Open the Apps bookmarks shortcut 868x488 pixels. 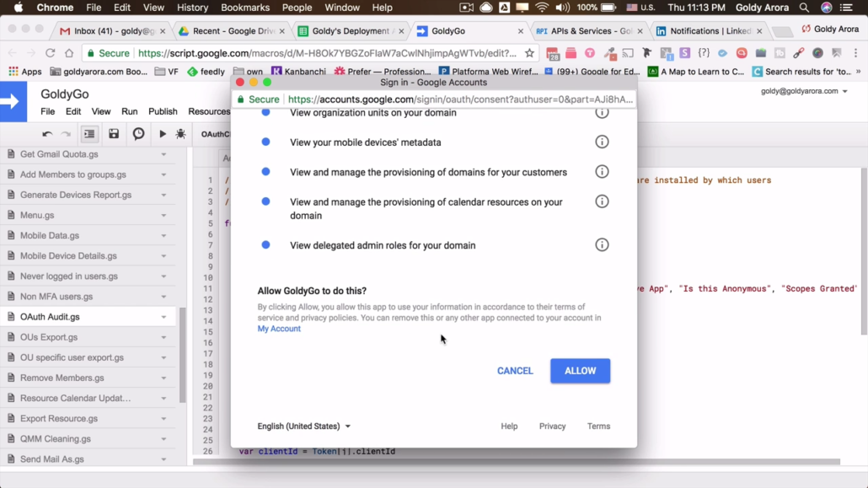[x=25, y=72]
